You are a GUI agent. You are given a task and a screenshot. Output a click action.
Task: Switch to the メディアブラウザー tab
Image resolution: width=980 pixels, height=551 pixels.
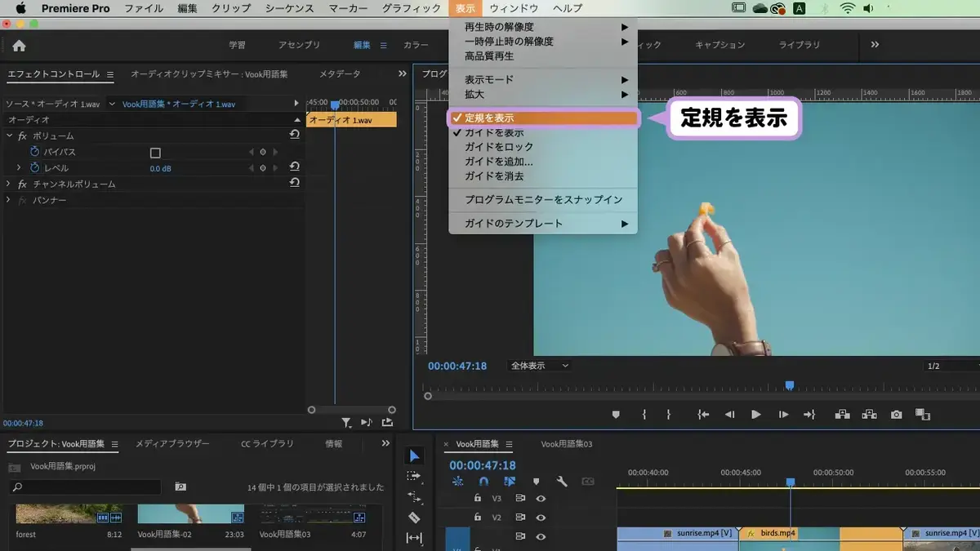172,444
